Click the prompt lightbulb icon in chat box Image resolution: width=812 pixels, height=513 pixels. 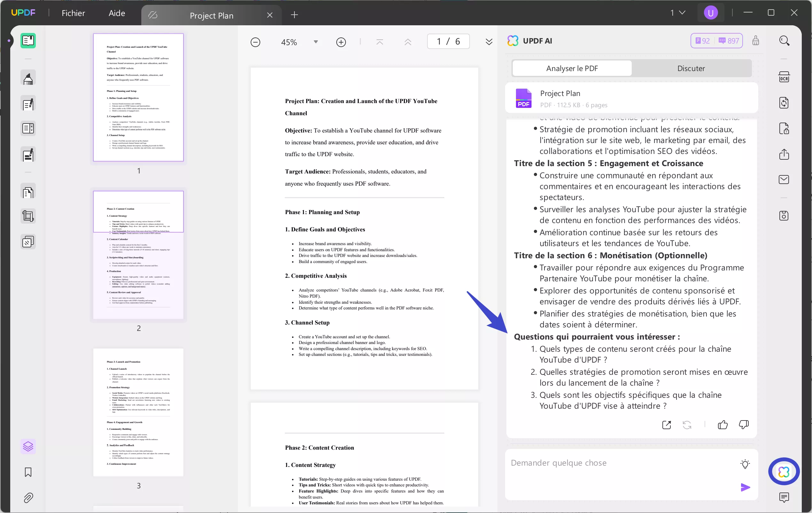tap(745, 464)
